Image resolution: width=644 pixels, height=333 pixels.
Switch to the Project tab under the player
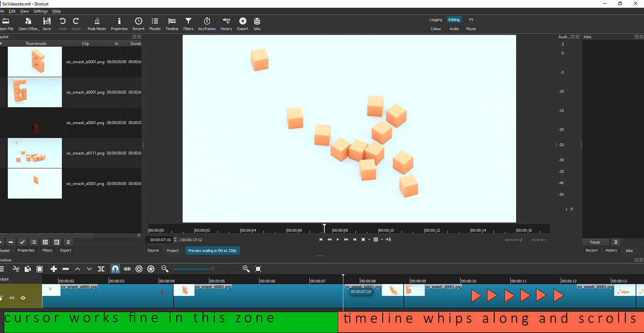coord(173,250)
